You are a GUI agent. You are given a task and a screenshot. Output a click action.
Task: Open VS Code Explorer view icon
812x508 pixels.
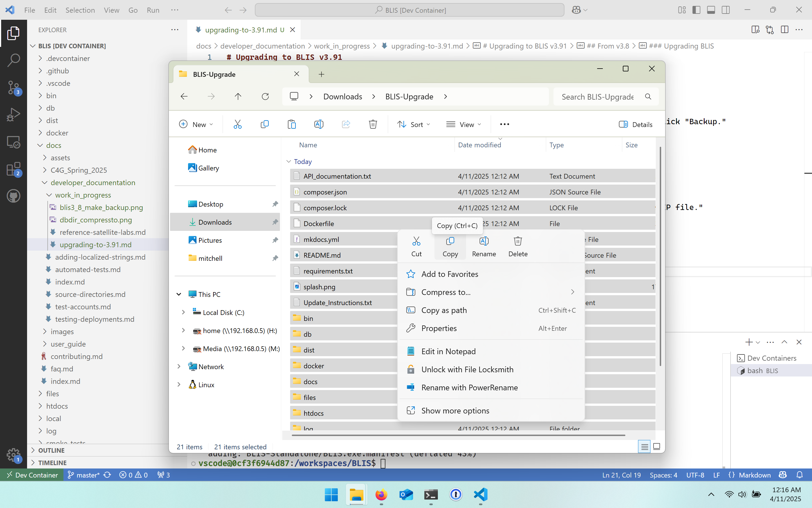[x=14, y=33]
